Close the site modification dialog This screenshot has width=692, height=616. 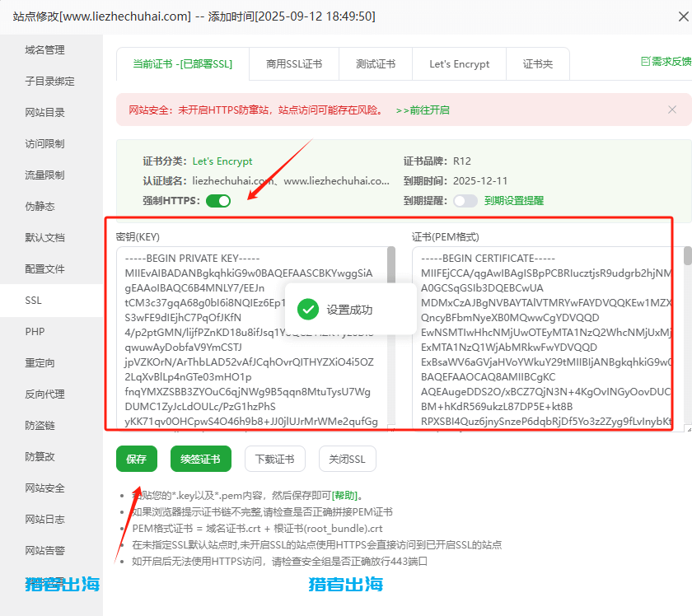[683, 16]
